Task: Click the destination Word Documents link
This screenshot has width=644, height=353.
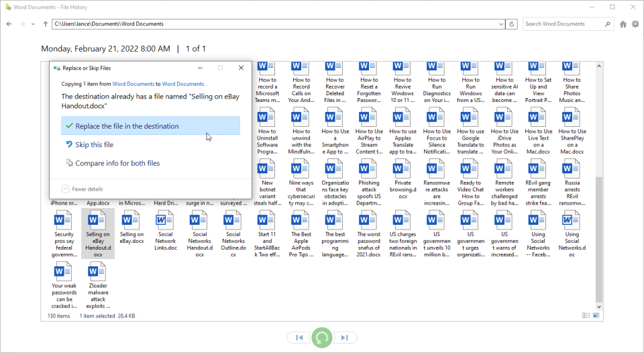Action: click(x=182, y=84)
